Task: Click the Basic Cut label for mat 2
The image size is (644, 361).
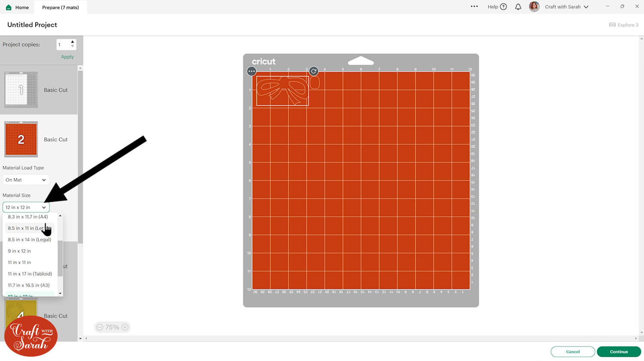Action: (x=56, y=140)
